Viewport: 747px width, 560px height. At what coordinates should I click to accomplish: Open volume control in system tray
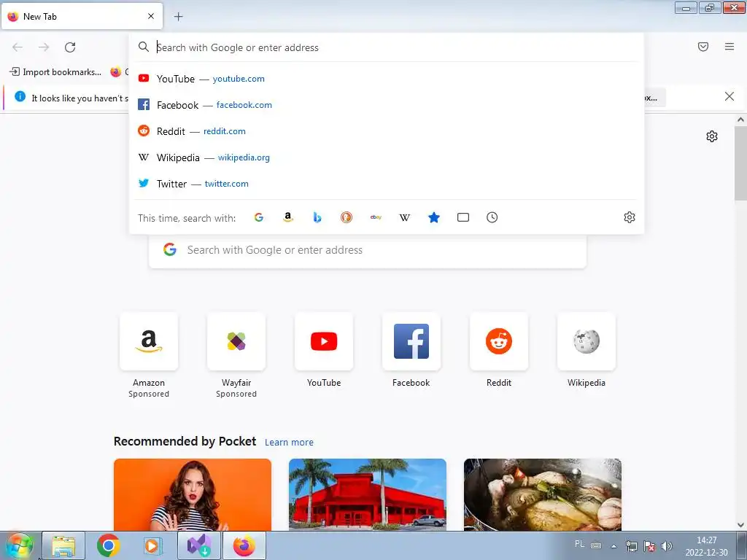pyautogui.click(x=667, y=546)
